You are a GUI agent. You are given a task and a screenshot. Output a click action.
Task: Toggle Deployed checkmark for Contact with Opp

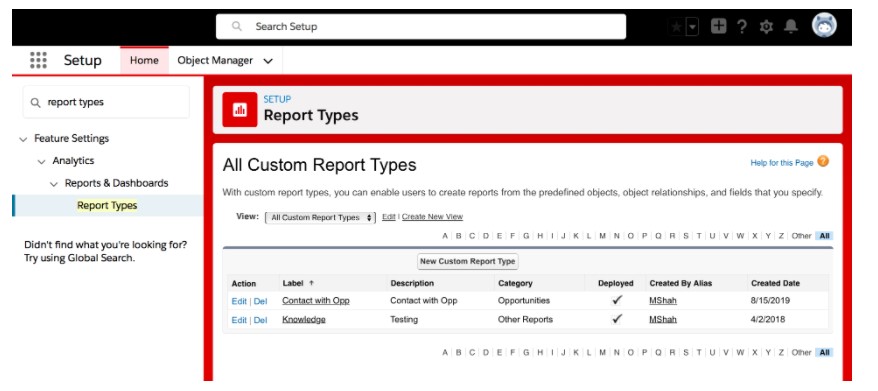pyautogui.click(x=617, y=300)
